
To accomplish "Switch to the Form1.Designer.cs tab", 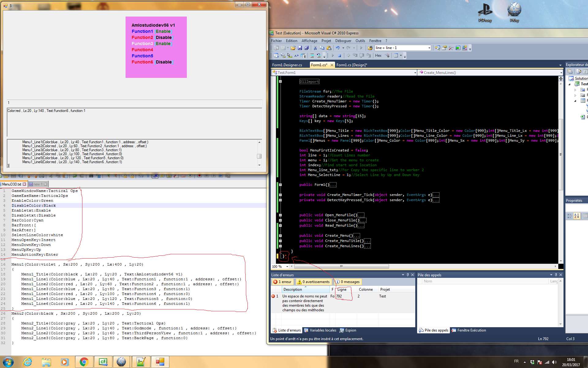I will click(287, 65).
